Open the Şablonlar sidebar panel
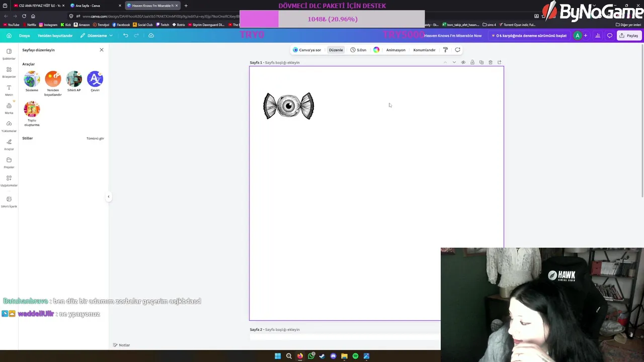 coord(9,54)
